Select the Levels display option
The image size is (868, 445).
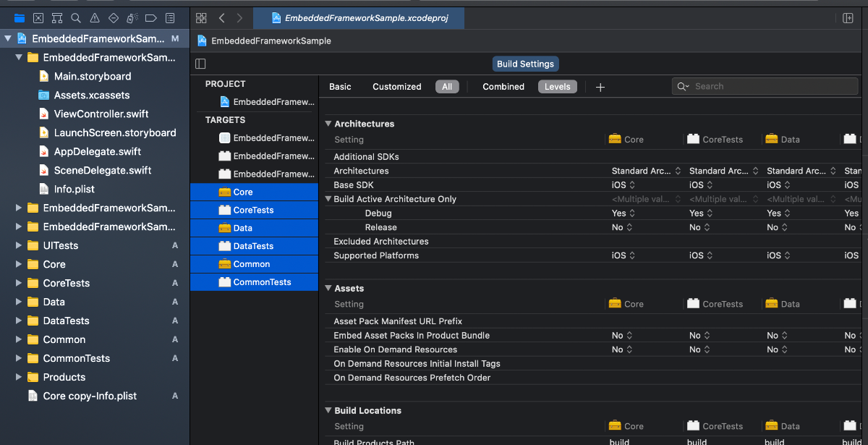557,87
